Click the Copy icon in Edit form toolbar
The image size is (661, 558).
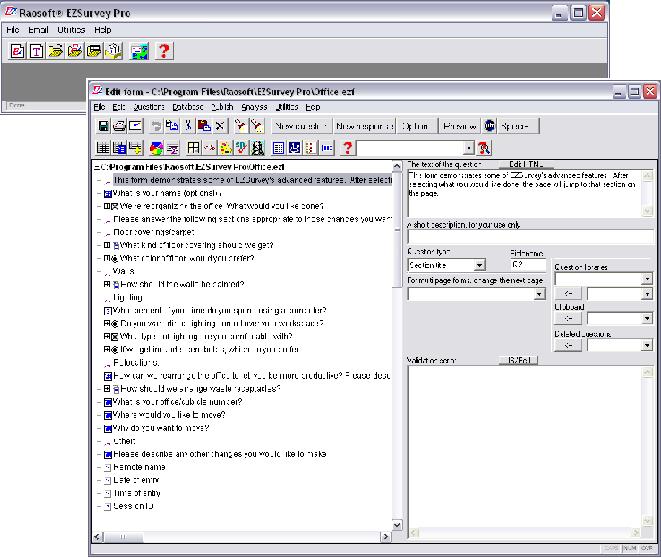tap(172, 126)
